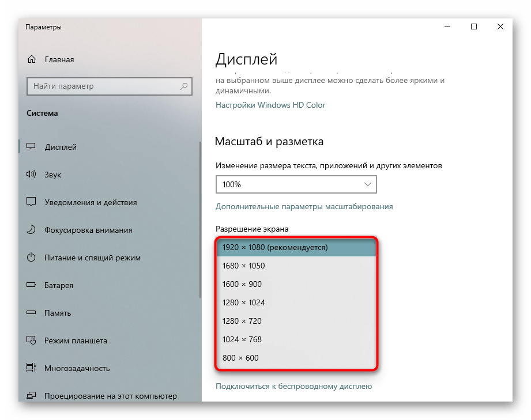Open the Звук speaker icon
This screenshot has height=420, width=531.
click(31, 175)
